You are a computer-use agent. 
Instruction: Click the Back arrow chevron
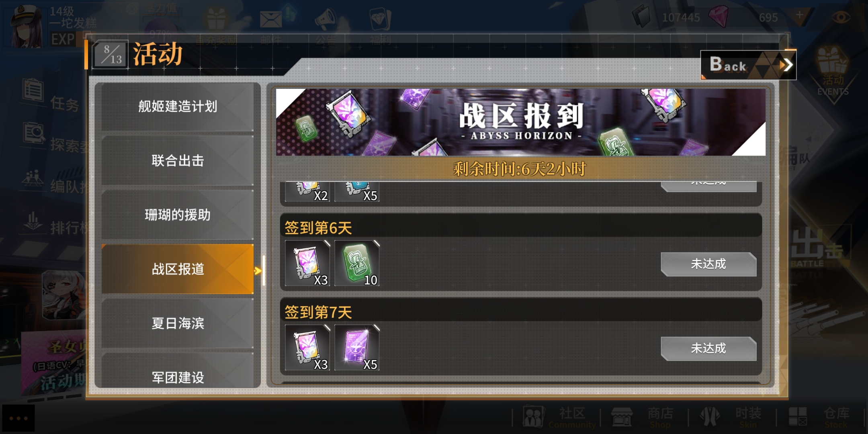786,65
